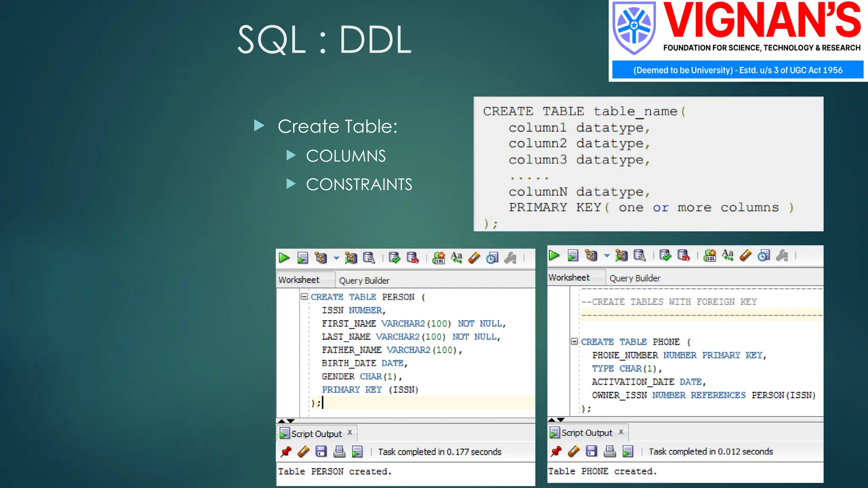Click the 'Table PERSON created.' output text
Image resolution: width=868 pixels, height=488 pixels.
335,471
